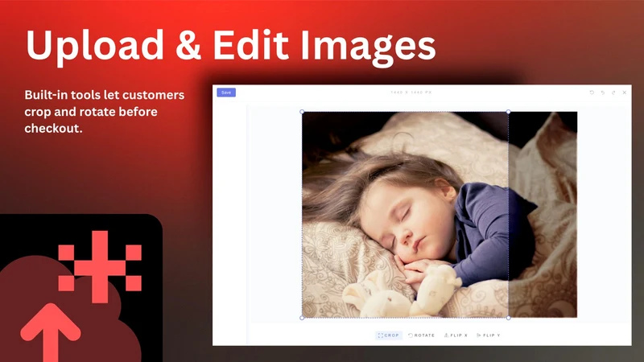
Task: Flip the image with Flip X
Action: pyautogui.click(x=456, y=335)
